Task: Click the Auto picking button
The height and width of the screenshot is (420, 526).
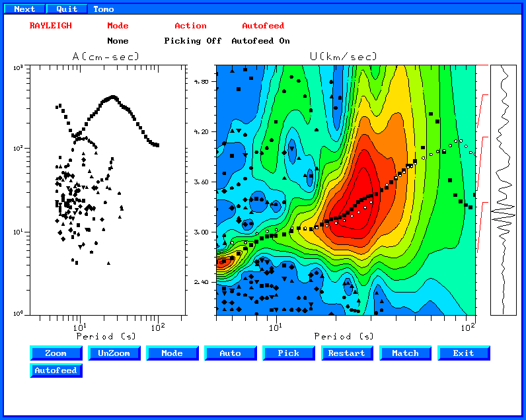Action: coord(231,353)
